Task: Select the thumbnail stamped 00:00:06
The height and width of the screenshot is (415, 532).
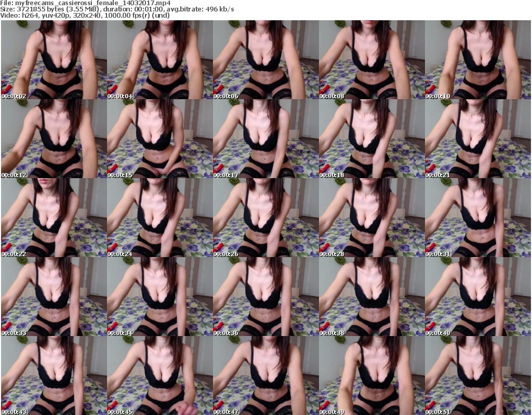Action: coord(265,60)
